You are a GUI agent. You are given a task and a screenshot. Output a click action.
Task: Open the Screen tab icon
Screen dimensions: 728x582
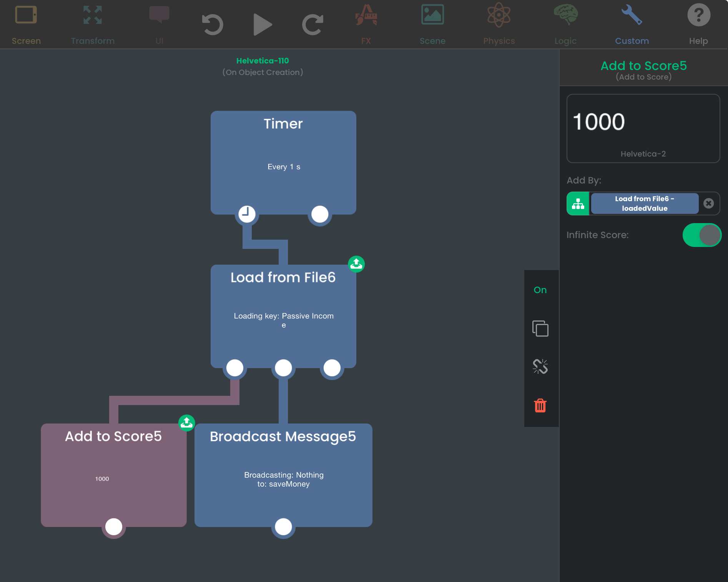click(x=26, y=15)
